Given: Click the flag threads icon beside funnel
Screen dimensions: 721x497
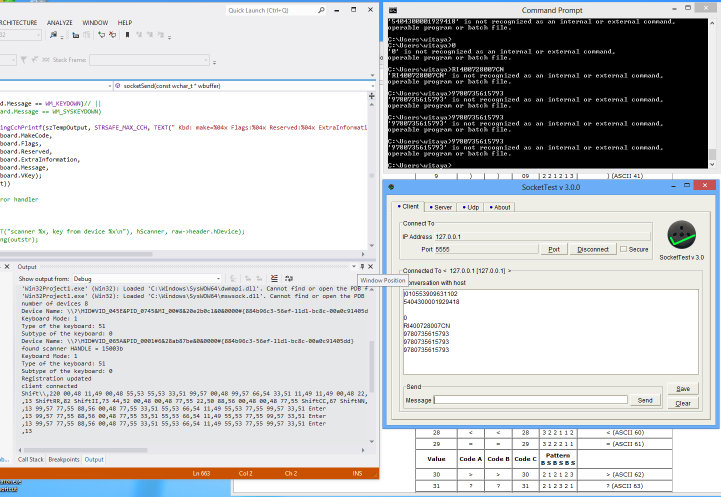Looking at the screenshot, I should (34, 60).
